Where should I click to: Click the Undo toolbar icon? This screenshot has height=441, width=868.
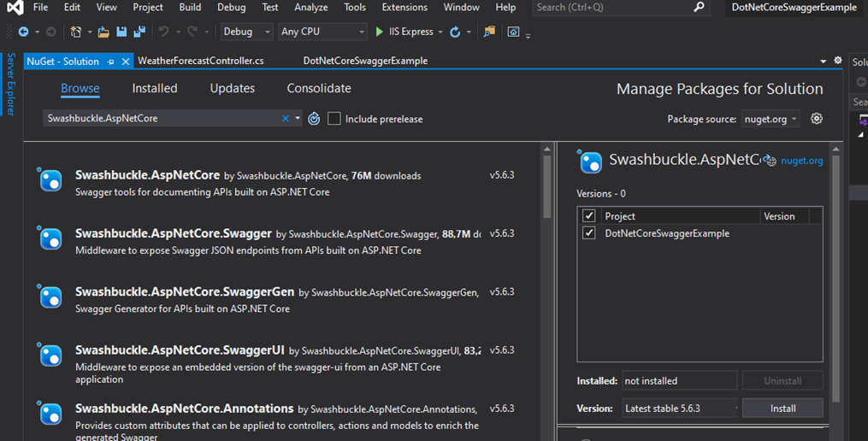(x=164, y=32)
